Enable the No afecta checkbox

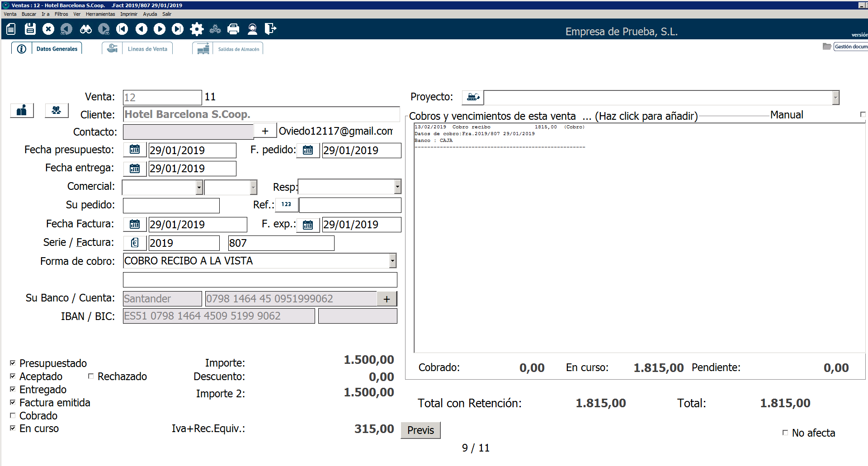tap(785, 433)
